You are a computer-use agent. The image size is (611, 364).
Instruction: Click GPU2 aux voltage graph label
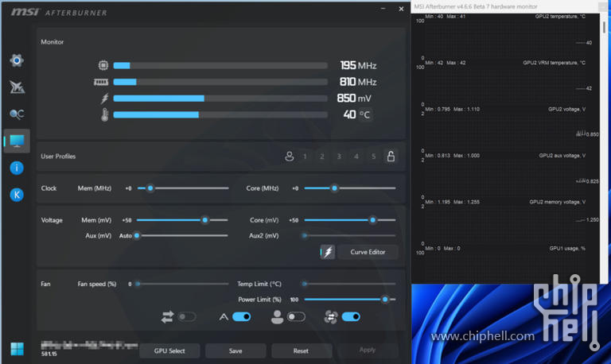(562, 155)
